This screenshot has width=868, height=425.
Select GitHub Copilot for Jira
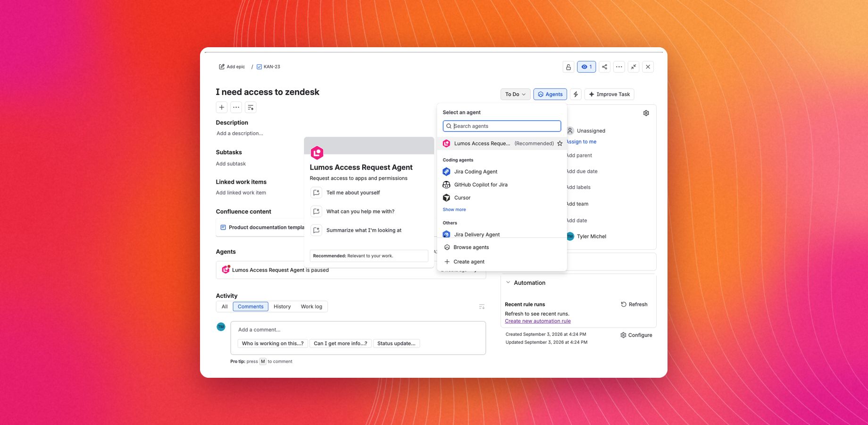502,185
